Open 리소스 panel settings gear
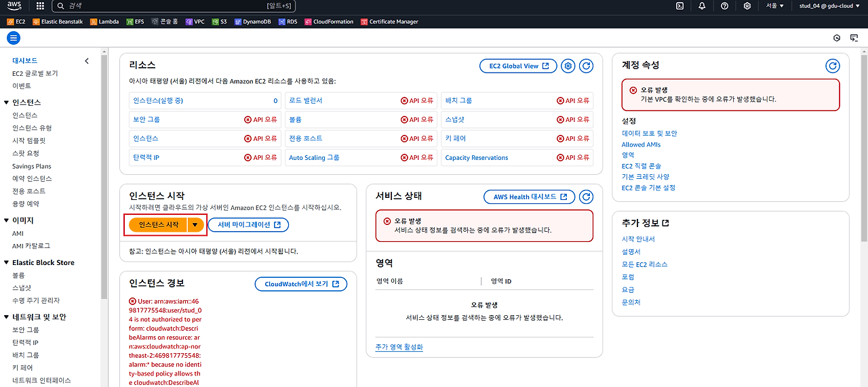The height and width of the screenshot is (387, 868). (568, 66)
